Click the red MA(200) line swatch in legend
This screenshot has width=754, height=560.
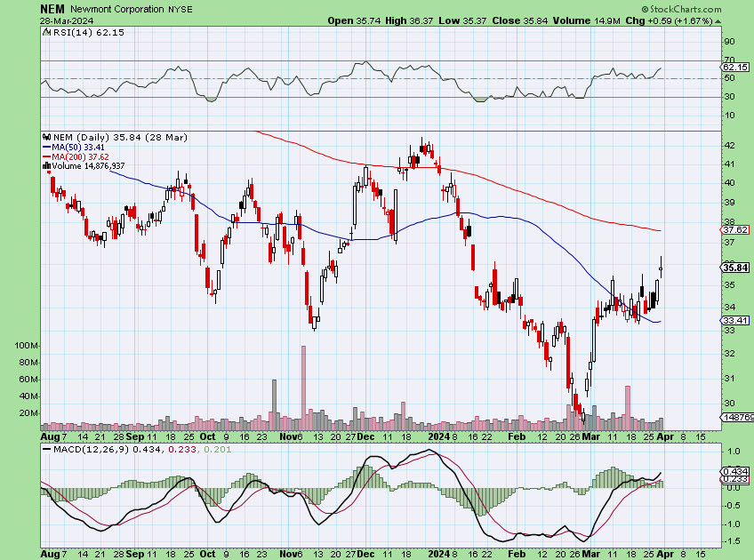click(x=46, y=157)
